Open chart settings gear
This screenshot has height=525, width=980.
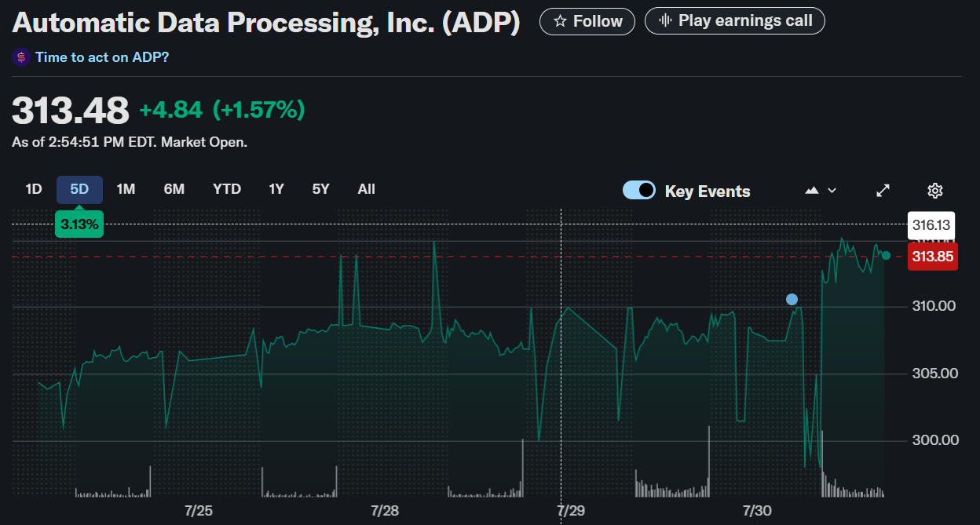[x=934, y=191]
